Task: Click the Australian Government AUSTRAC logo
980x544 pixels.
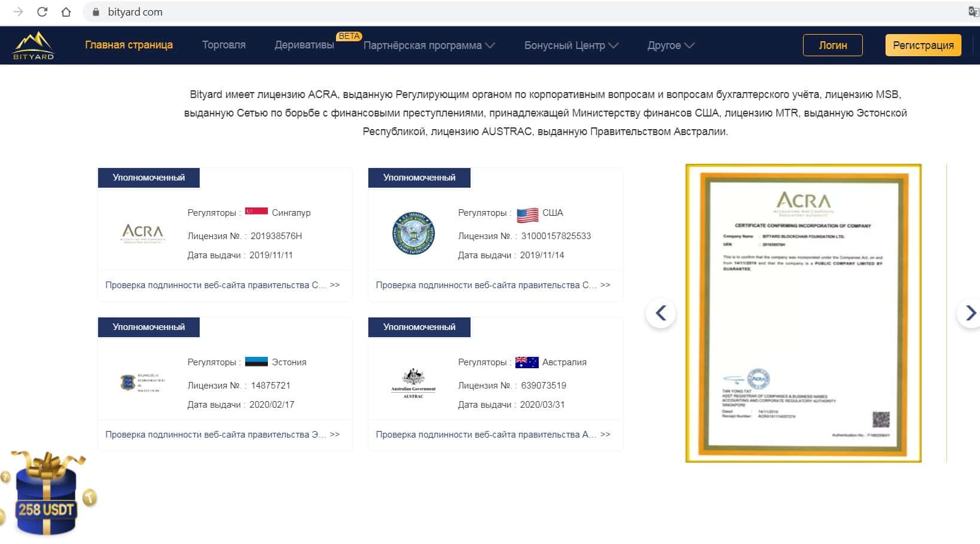Action: click(413, 383)
